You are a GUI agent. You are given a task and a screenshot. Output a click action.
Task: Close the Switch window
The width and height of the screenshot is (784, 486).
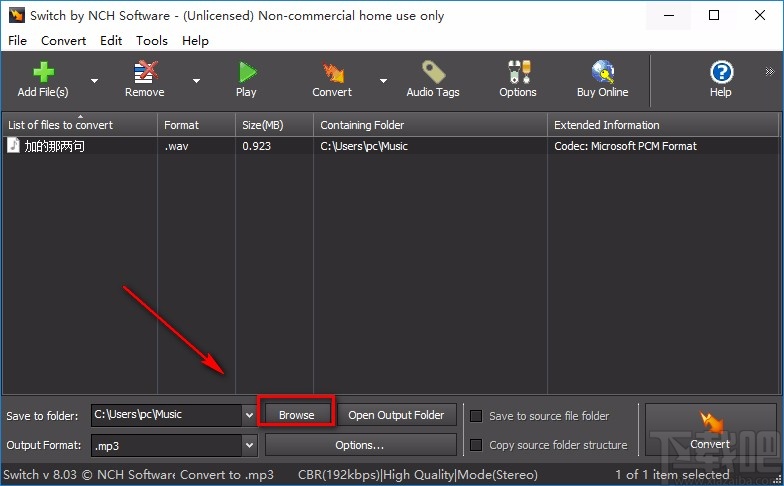(760, 16)
